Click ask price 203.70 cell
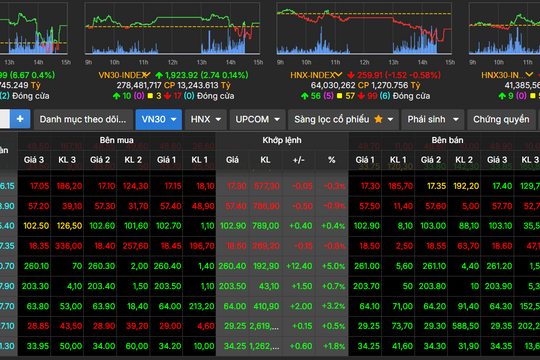Viewport: 540px width, 360px height. pos(366,286)
